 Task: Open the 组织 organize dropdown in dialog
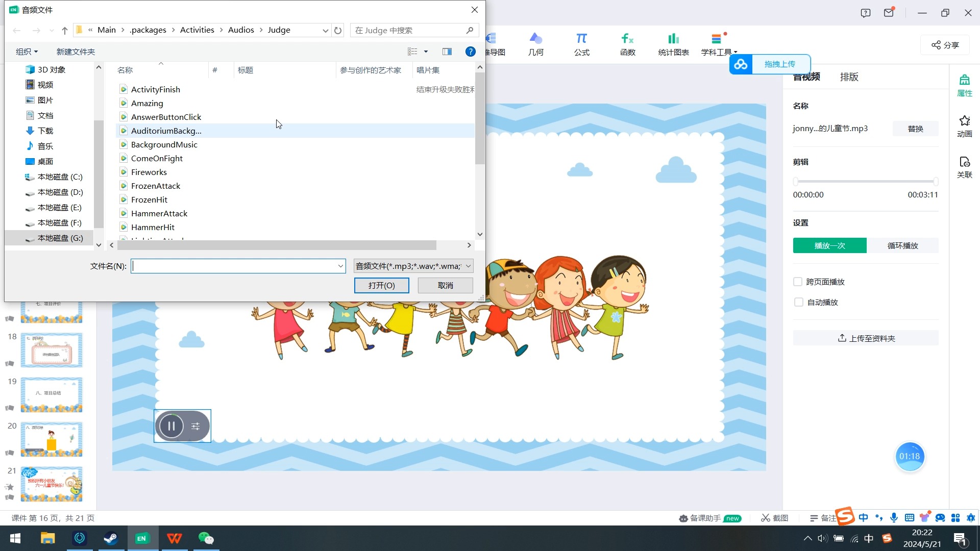[27, 52]
